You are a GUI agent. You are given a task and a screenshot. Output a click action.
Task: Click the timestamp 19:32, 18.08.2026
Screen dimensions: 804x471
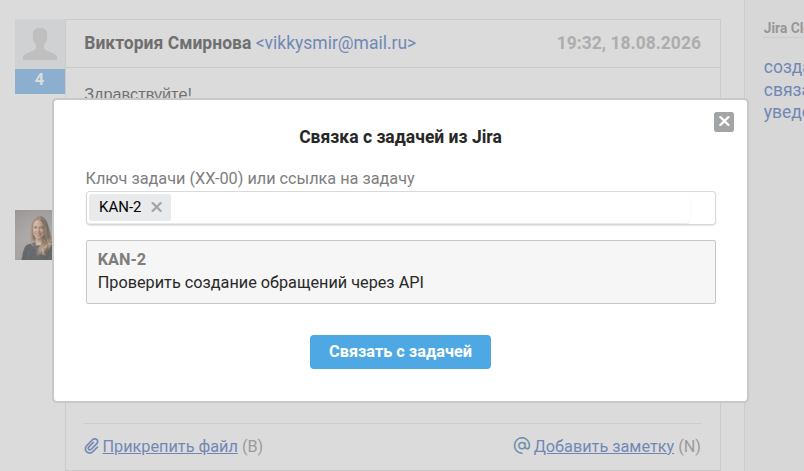click(629, 43)
